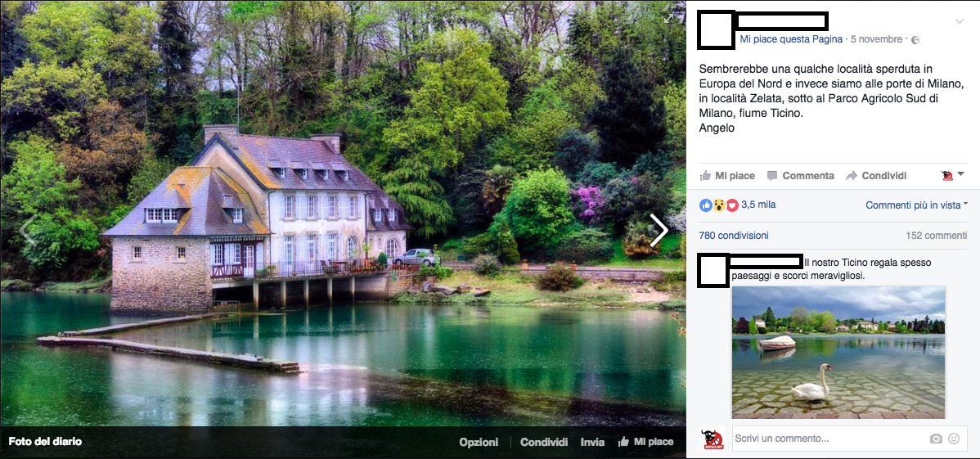Open post options chevron at top right
Viewport: 980px width, 459px height.
point(960,22)
